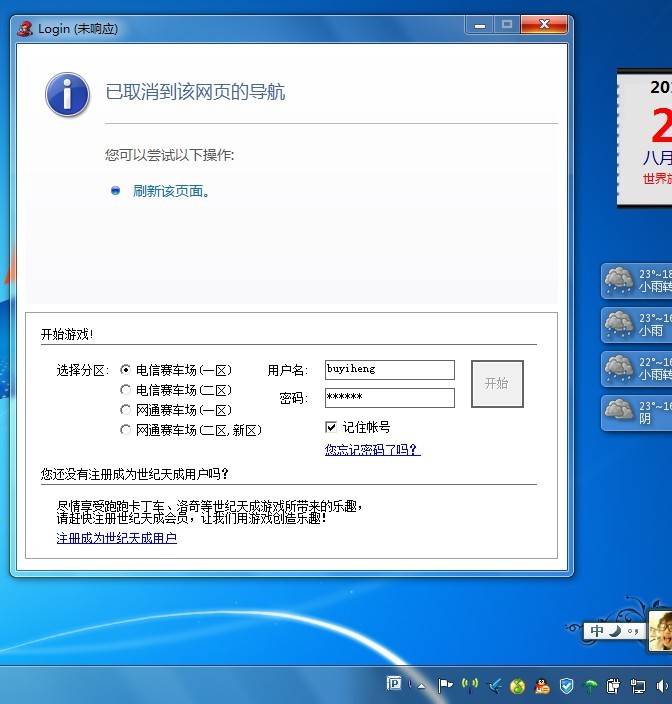Minimize the Login window
This screenshot has width=672, height=704.
pos(480,25)
